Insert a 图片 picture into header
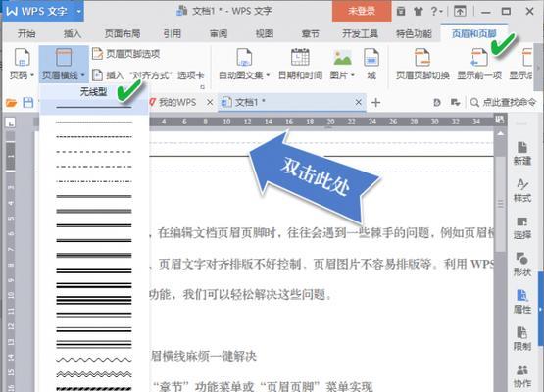The width and height of the screenshot is (544, 392). [x=342, y=64]
